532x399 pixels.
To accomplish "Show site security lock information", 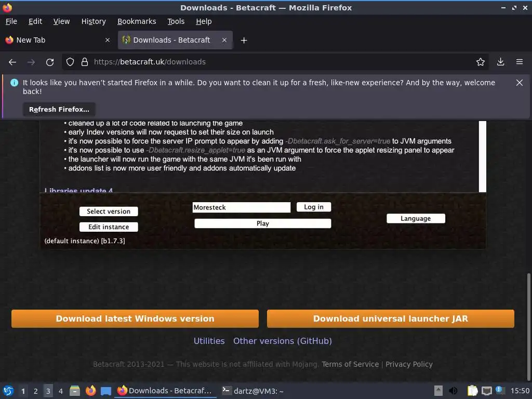I will tap(85, 62).
